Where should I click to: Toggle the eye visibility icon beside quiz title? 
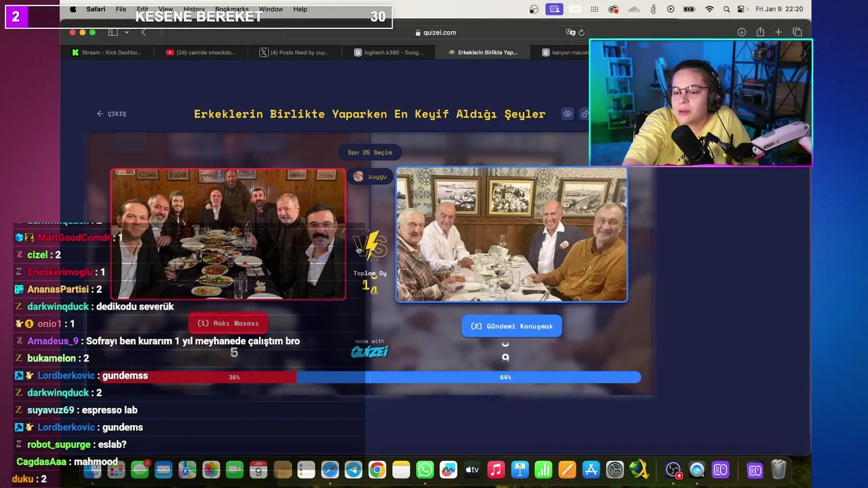568,114
